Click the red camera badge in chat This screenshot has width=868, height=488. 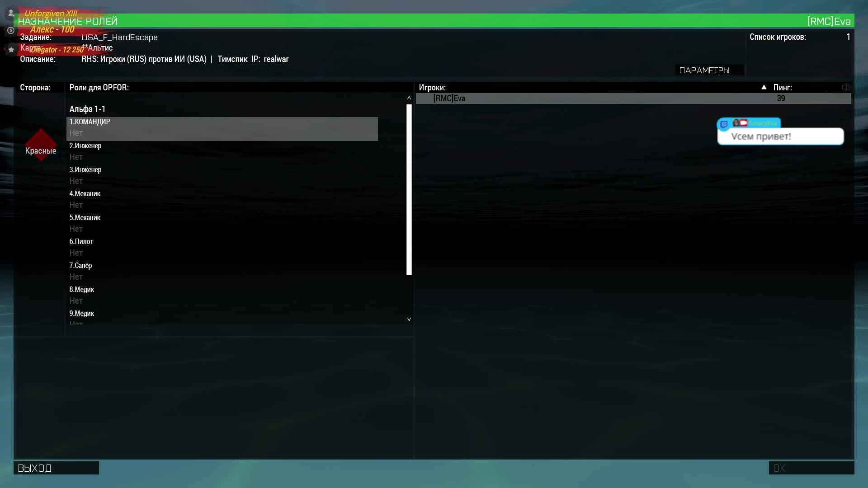(x=744, y=123)
